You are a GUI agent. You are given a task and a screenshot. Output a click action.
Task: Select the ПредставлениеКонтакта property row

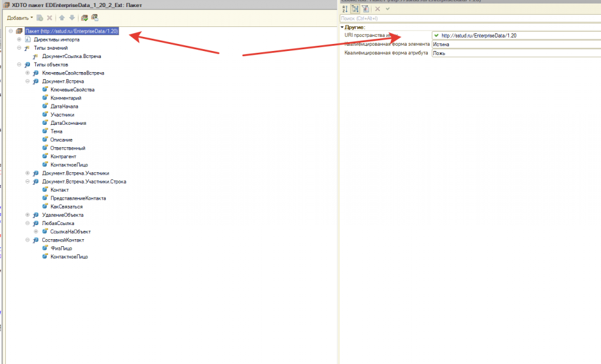pyautogui.click(x=78, y=198)
